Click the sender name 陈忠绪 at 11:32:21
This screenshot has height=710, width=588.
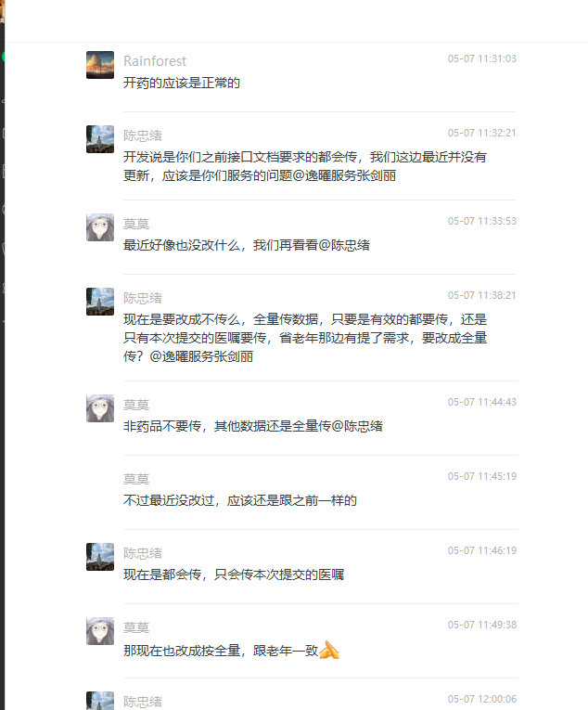(143, 136)
